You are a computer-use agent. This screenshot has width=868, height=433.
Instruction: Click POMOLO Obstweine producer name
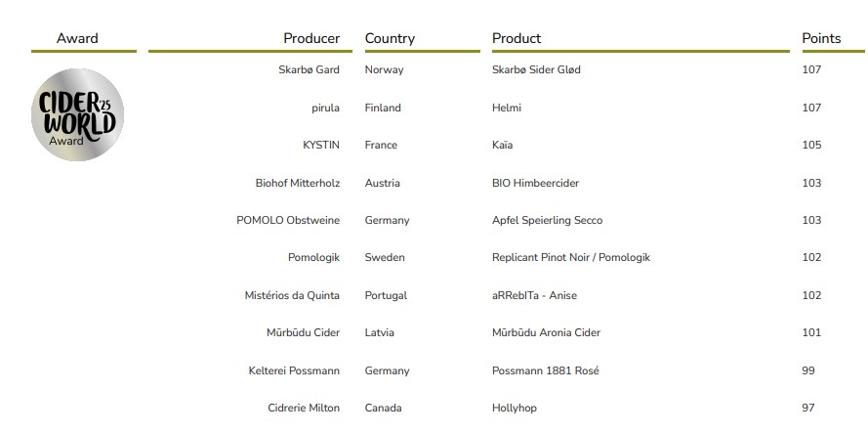pyautogui.click(x=288, y=220)
